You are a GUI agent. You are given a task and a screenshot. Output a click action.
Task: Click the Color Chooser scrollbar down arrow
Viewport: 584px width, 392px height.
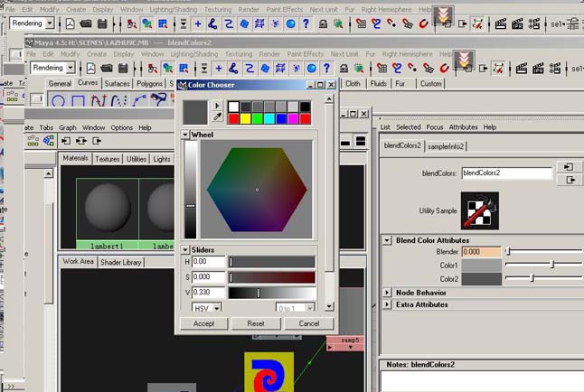tap(329, 306)
